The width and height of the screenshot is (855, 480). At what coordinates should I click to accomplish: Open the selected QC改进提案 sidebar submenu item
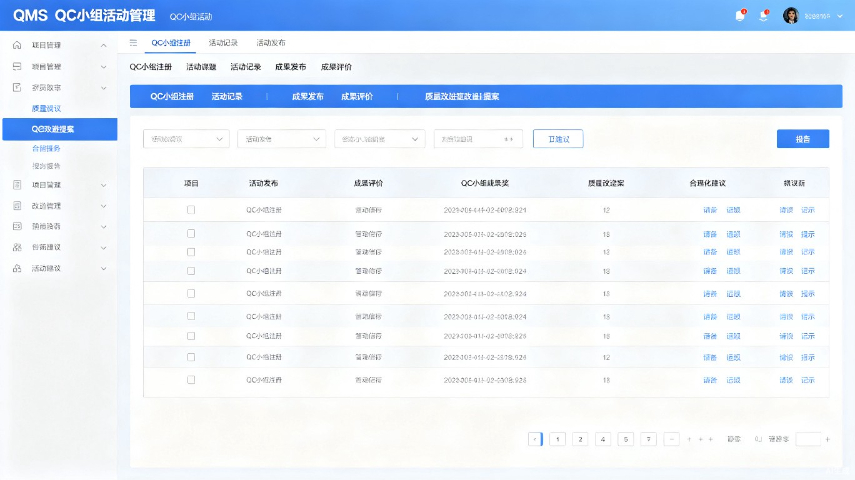[x=59, y=129]
